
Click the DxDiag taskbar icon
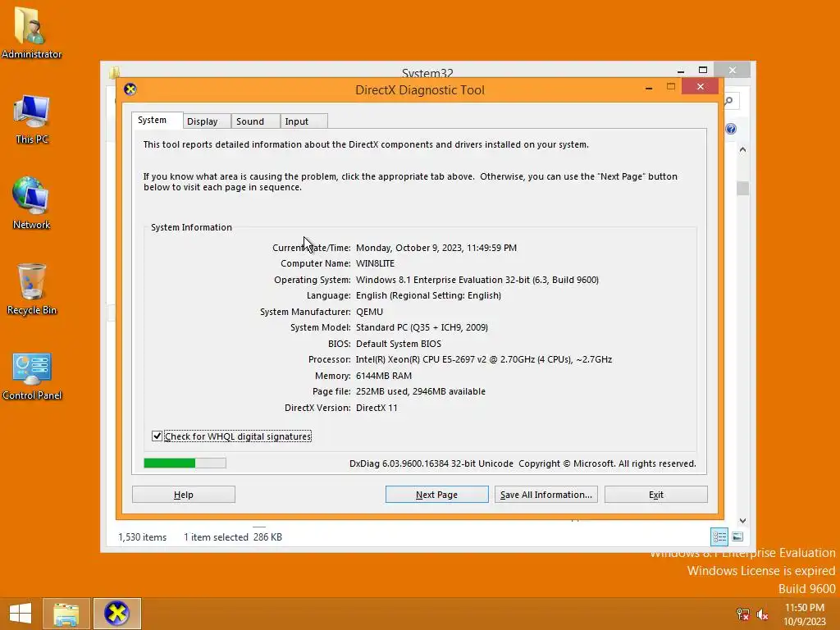(x=116, y=614)
